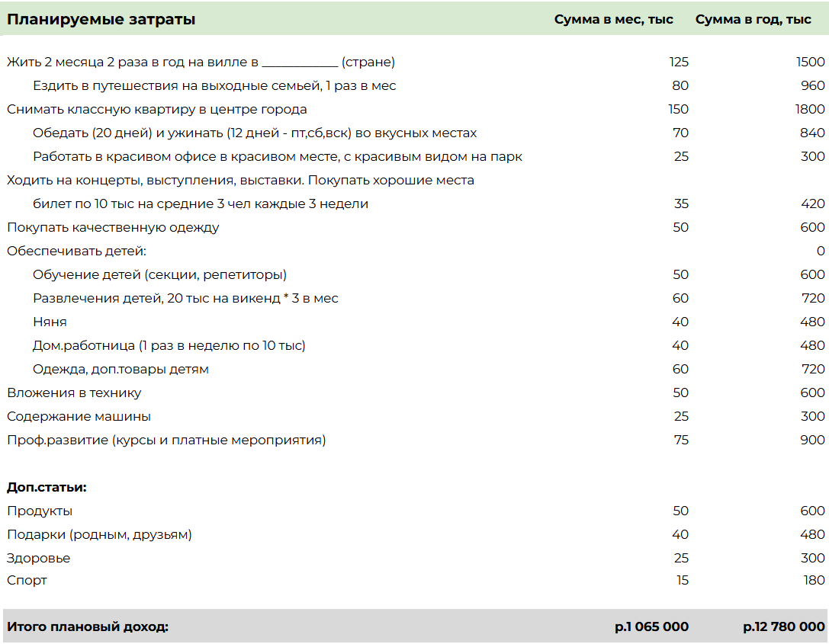Select the "Обеспечивать детей:" category cell

(76, 252)
